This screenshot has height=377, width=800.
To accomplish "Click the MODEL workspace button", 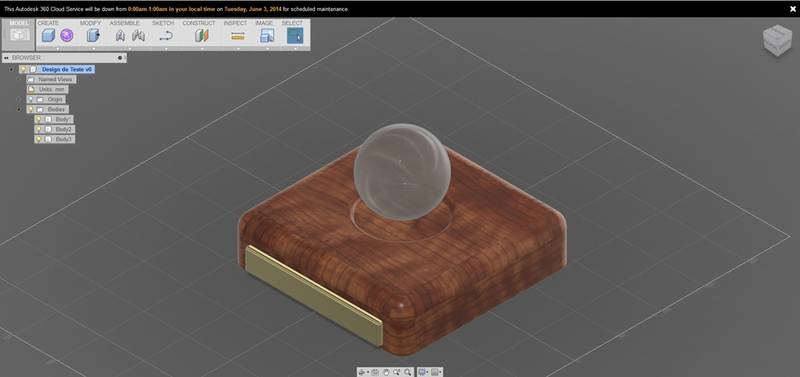I will point(19,34).
